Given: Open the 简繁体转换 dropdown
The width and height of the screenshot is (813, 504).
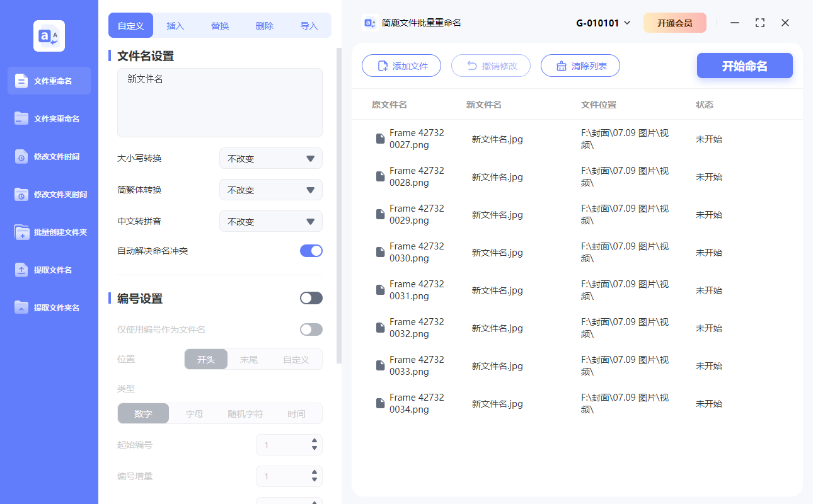Looking at the screenshot, I should tap(271, 190).
